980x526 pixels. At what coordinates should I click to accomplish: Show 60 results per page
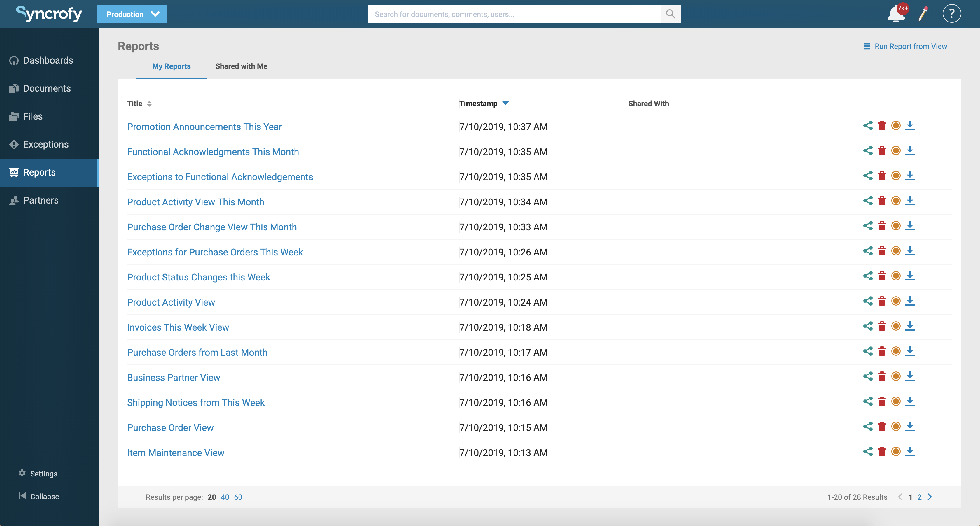click(238, 497)
